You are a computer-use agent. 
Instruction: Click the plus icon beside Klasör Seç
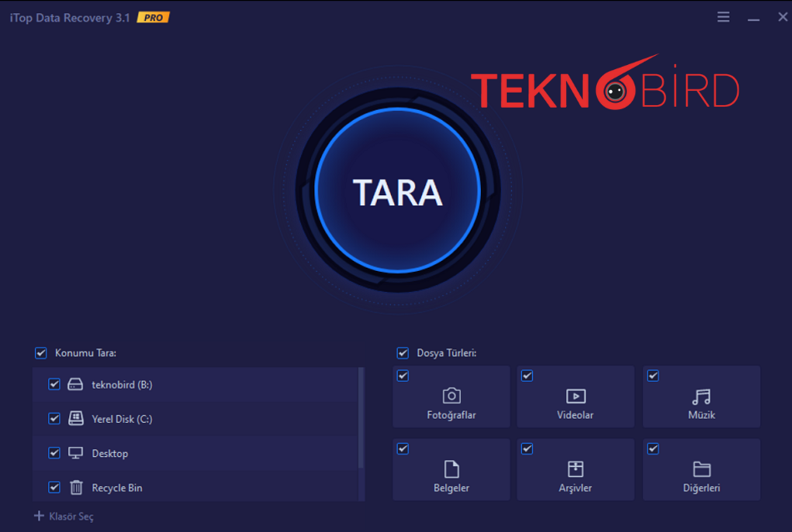tap(39, 516)
